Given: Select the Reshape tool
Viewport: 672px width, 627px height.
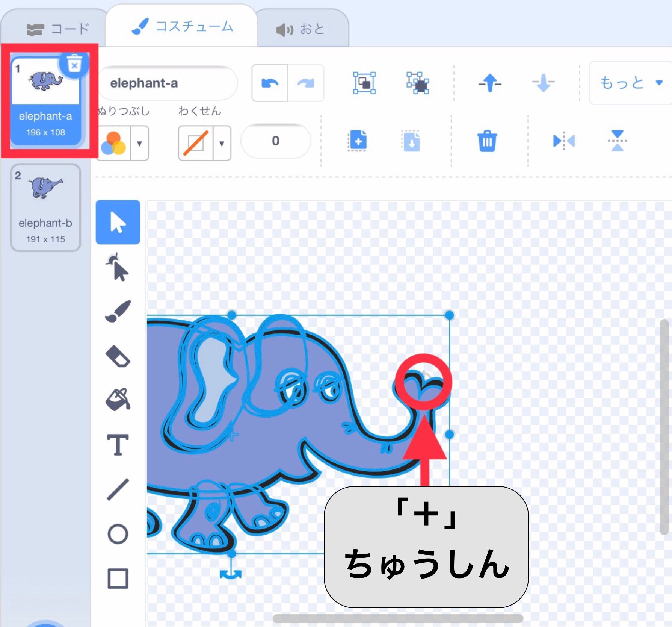Looking at the screenshot, I should (118, 267).
